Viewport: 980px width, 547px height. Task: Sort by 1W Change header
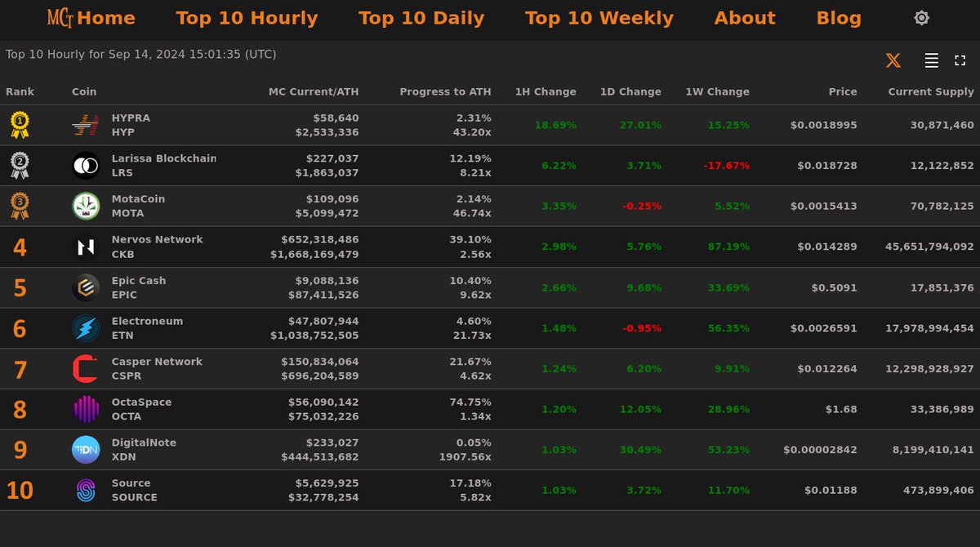pos(717,91)
